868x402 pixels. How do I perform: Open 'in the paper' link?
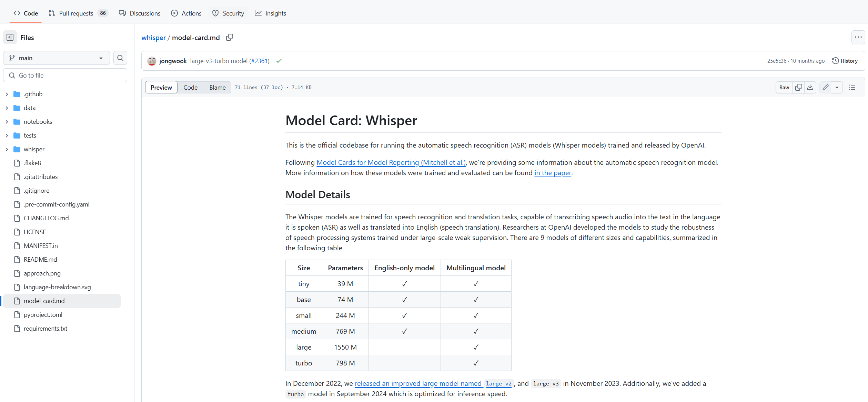click(553, 173)
